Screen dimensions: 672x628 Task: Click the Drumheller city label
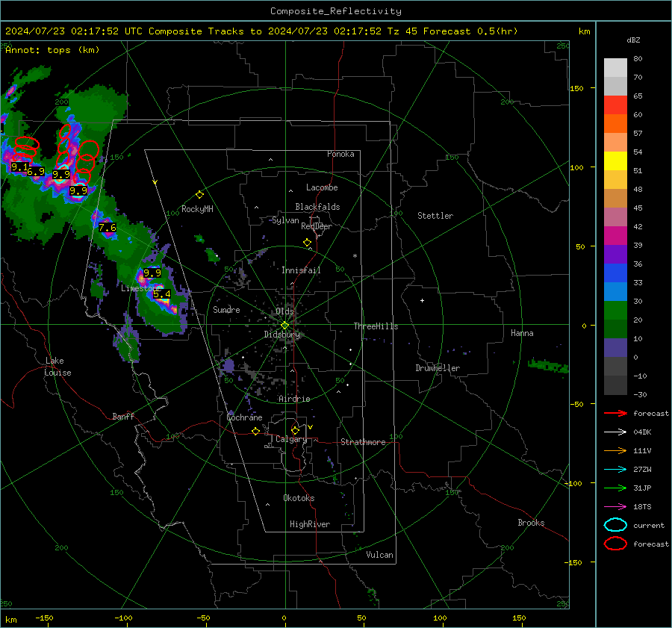click(x=438, y=368)
